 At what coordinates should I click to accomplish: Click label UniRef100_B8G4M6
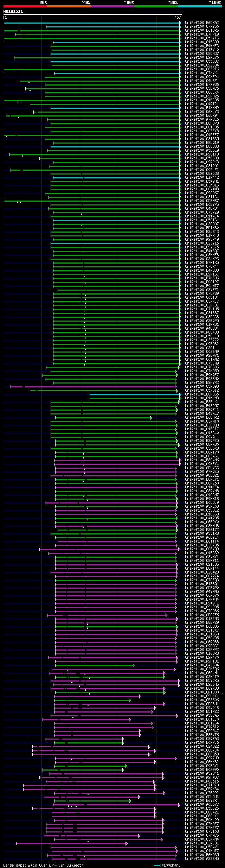(202, 460)
